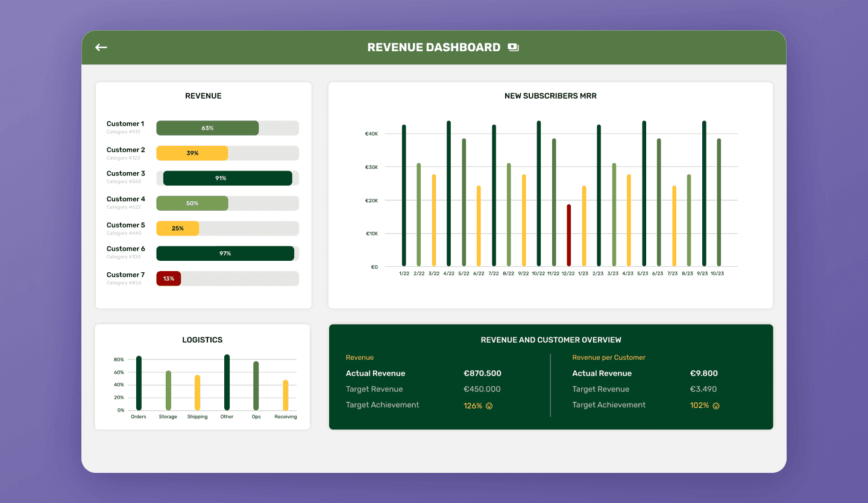The width and height of the screenshot is (868, 503).
Task: Click the money icon beside Revenue Dashboard title
Action: (x=513, y=47)
